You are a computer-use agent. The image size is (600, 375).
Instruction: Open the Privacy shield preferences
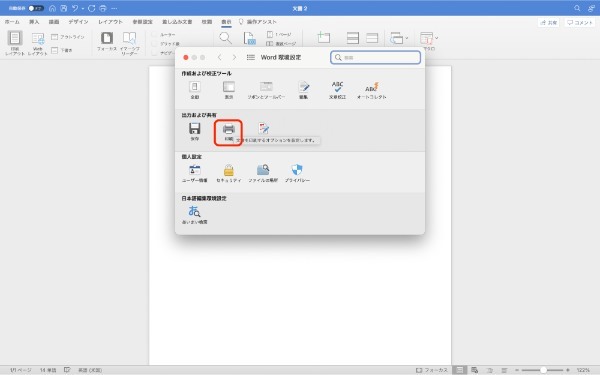[x=297, y=170]
